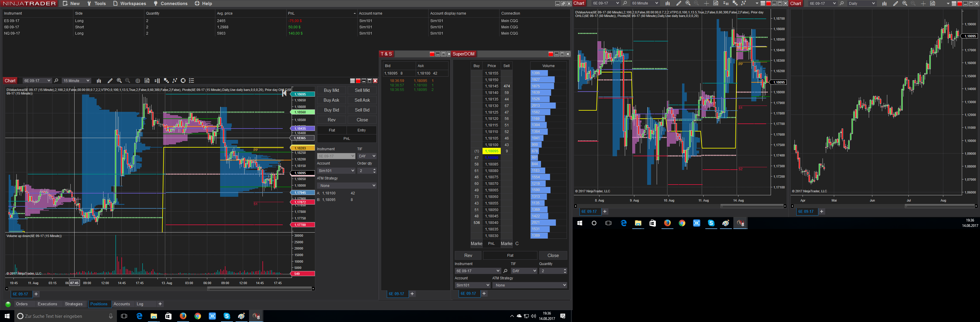Open drawing tools pencil in 15 Minute chart
Image resolution: width=980 pixels, height=322 pixels.
point(110,80)
